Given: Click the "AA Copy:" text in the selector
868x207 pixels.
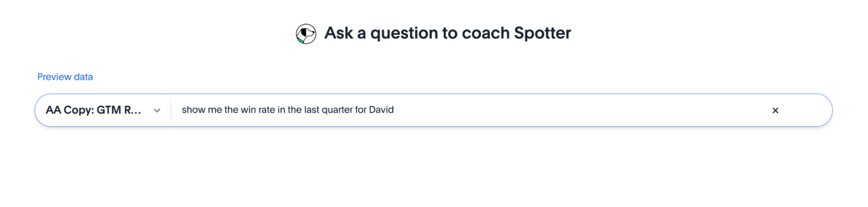Looking at the screenshot, I should point(70,110).
